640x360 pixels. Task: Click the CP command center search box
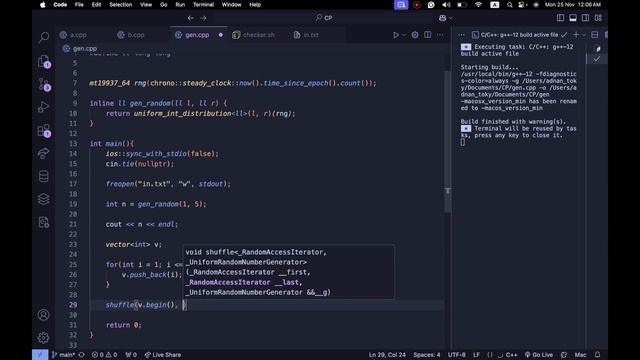pyautogui.click(x=324, y=18)
